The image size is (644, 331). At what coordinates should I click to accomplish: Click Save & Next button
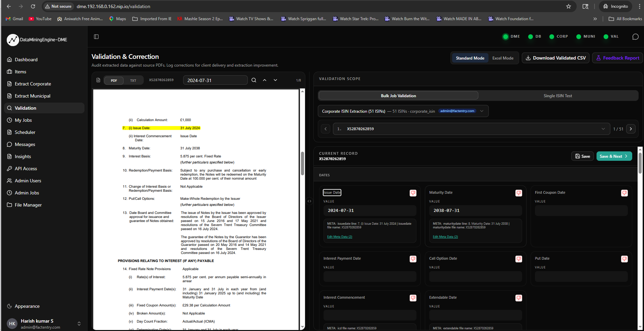(614, 156)
